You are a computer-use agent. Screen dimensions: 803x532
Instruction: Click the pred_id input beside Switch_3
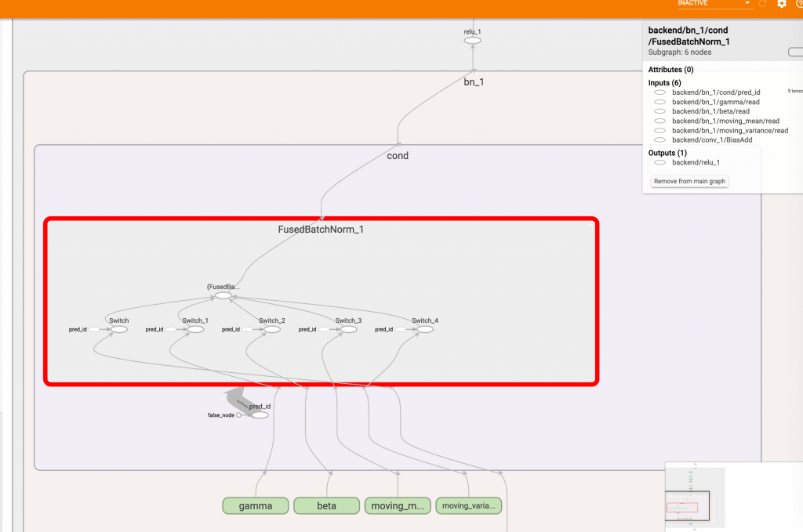(324, 329)
